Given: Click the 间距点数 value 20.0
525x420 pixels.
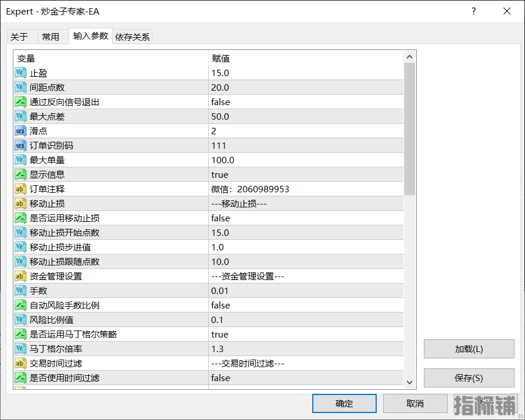Looking at the screenshot, I should [x=220, y=87].
